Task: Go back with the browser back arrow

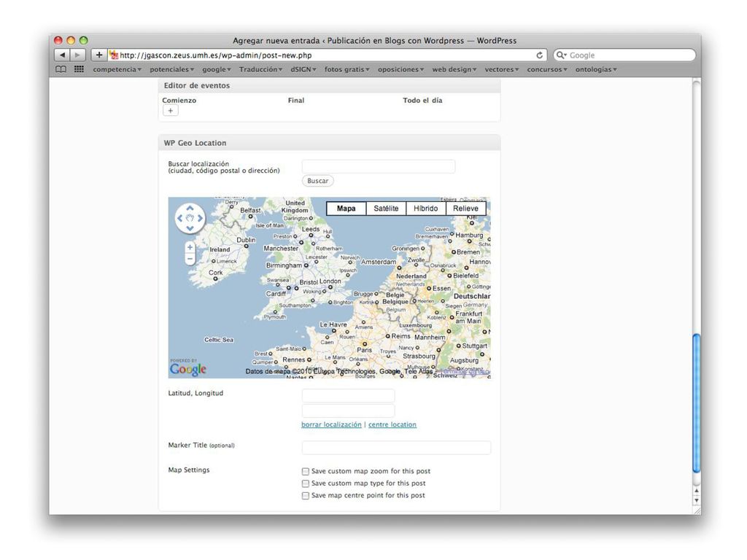Action: (x=62, y=55)
